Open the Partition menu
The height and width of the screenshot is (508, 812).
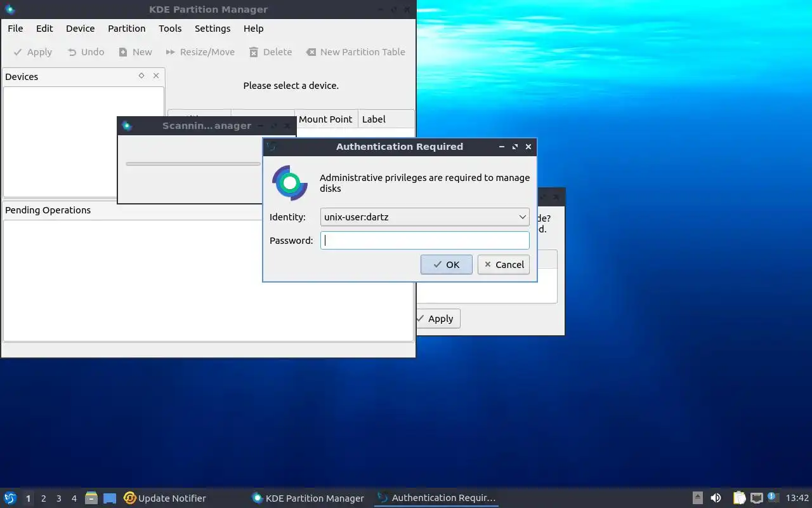pyautogui.click(x=126, y=29)
